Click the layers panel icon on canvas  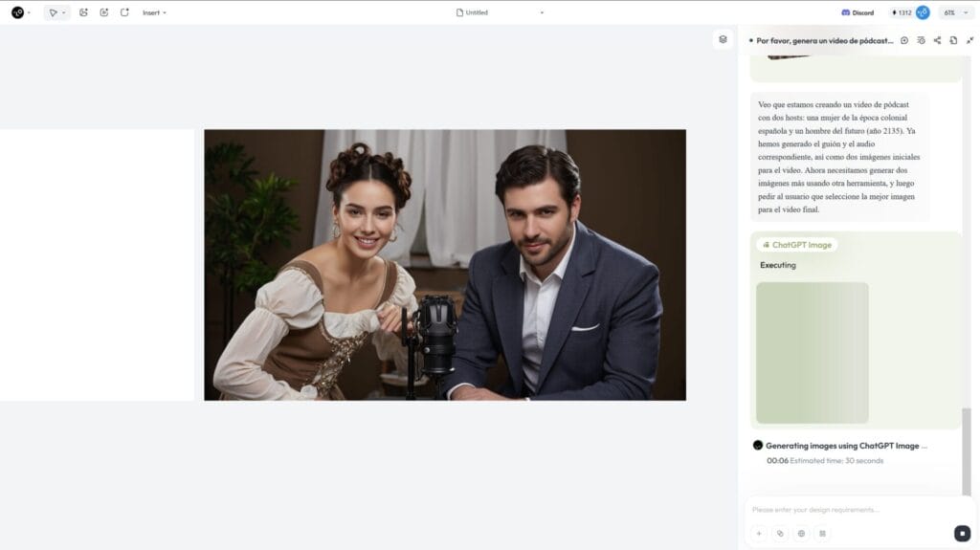pyautogui.click(x=723, y=39)
